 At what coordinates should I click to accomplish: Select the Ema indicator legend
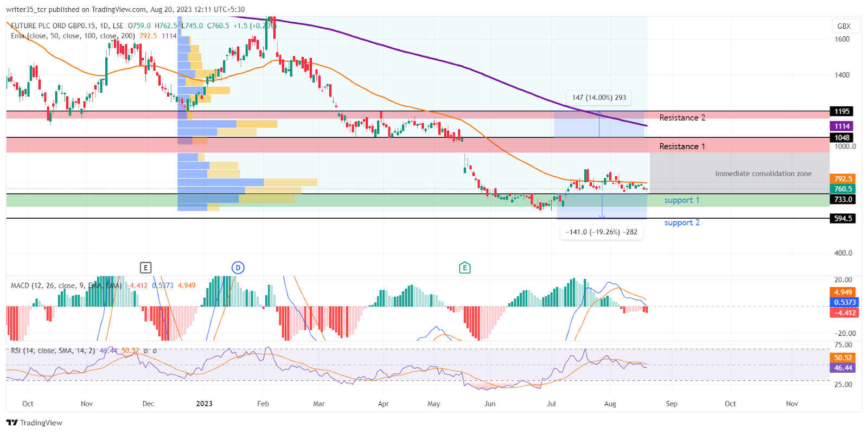coord(73,36)
